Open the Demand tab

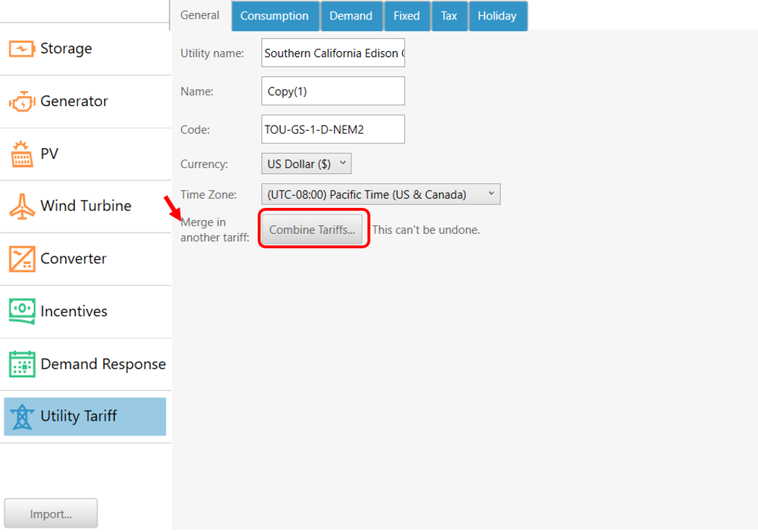[x=351, y=16]
